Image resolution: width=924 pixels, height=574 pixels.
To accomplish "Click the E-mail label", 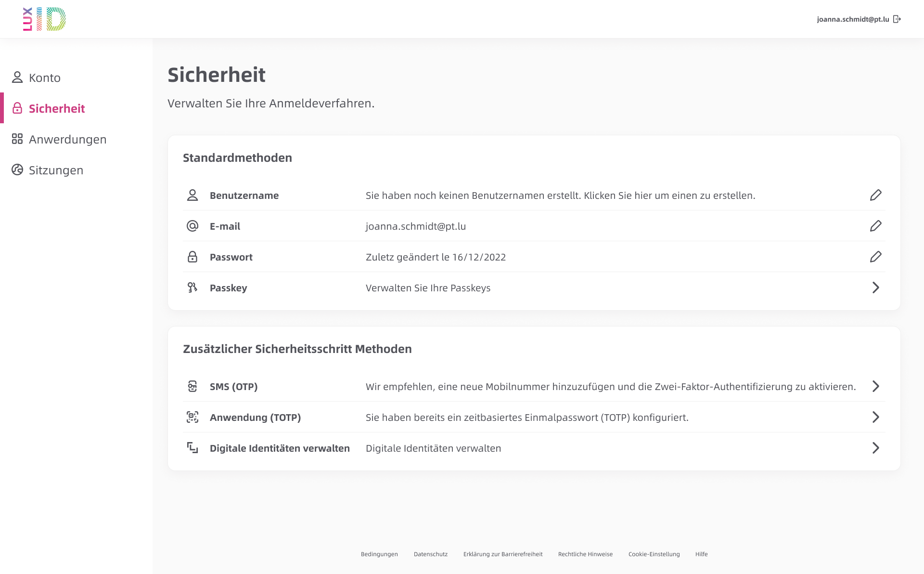I will (x=225, y=226).
